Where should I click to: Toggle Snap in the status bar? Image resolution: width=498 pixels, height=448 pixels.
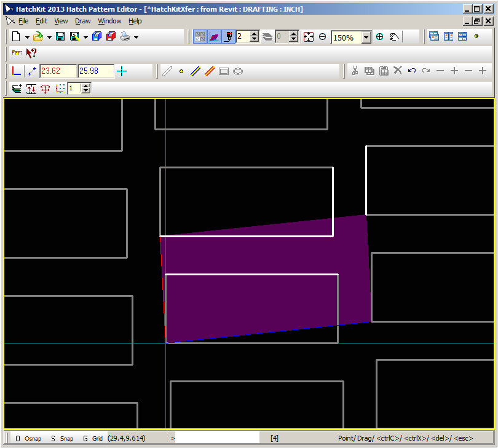tap(62, 439)
